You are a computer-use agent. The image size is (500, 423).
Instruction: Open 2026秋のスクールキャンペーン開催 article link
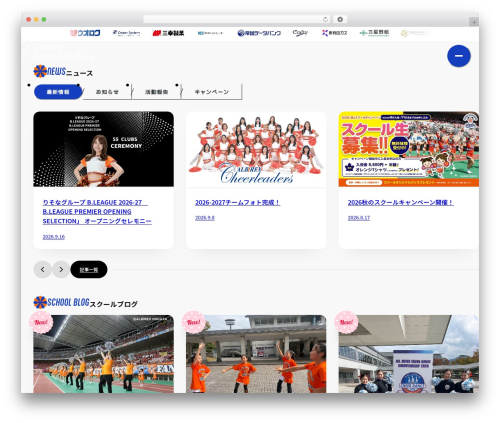(400, 202)
